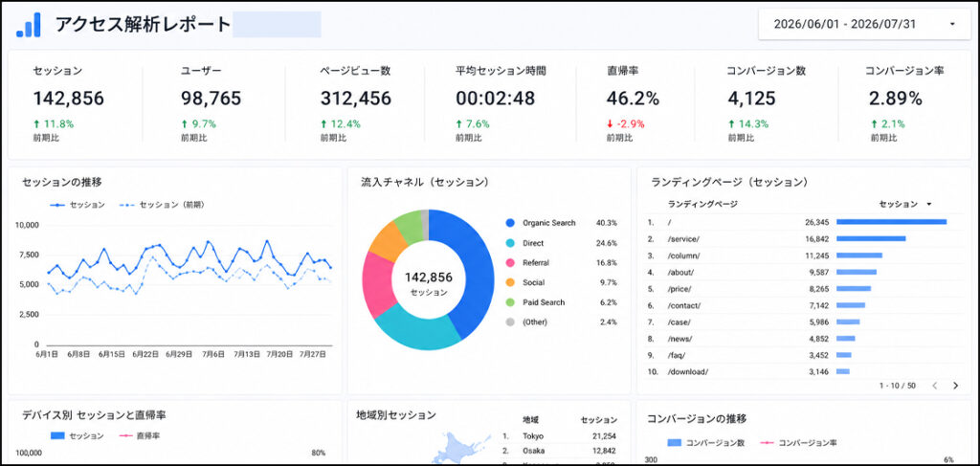The width and height of the screenshot is (980, 466).
Task: Click the /news/ landing page row
Action: point(803,339)
